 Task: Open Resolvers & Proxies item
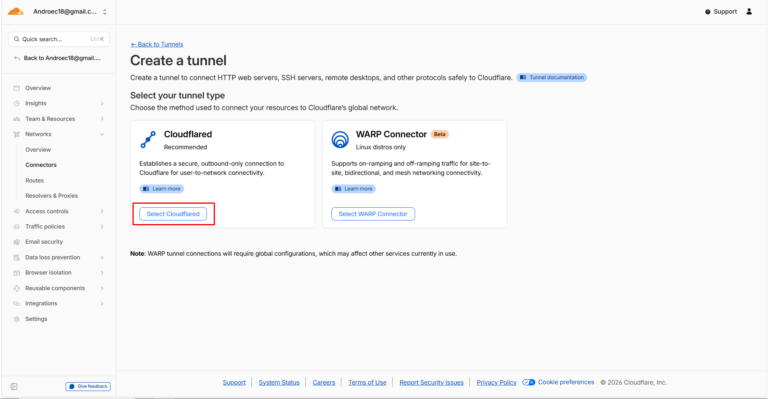51,196
